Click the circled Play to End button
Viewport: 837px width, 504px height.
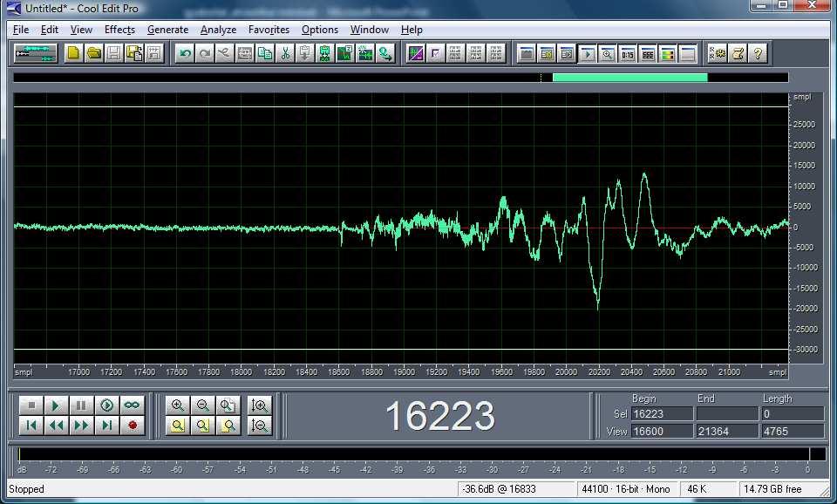pyautogui.click(x=106, y=405)
